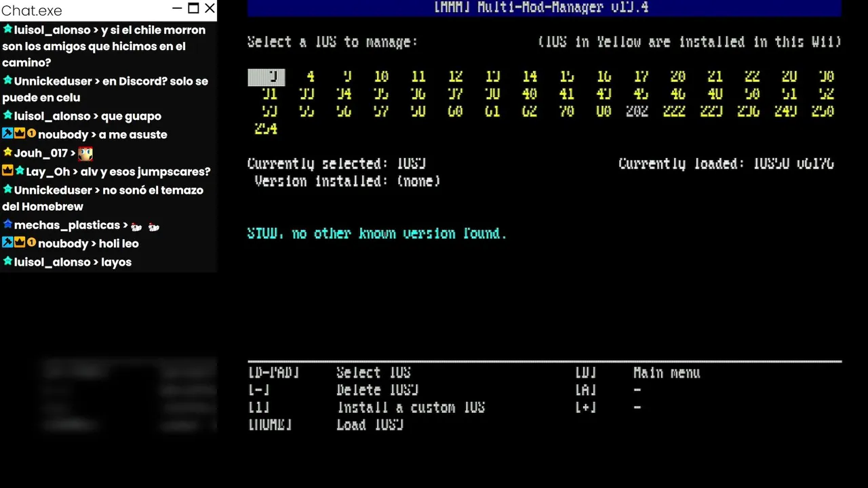Screen dimensions: 868x488
Task: Close the Chat.exe window
Action: click(210, 9)
